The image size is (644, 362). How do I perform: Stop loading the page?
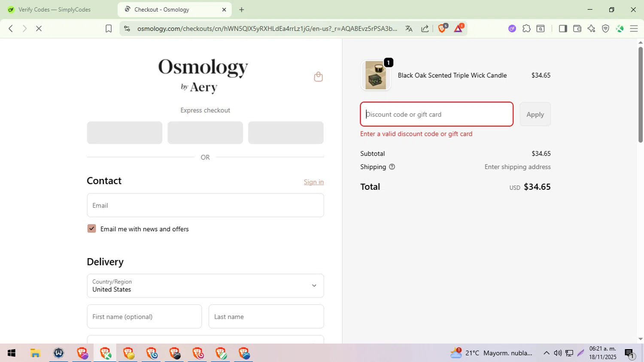pos(39,28)
